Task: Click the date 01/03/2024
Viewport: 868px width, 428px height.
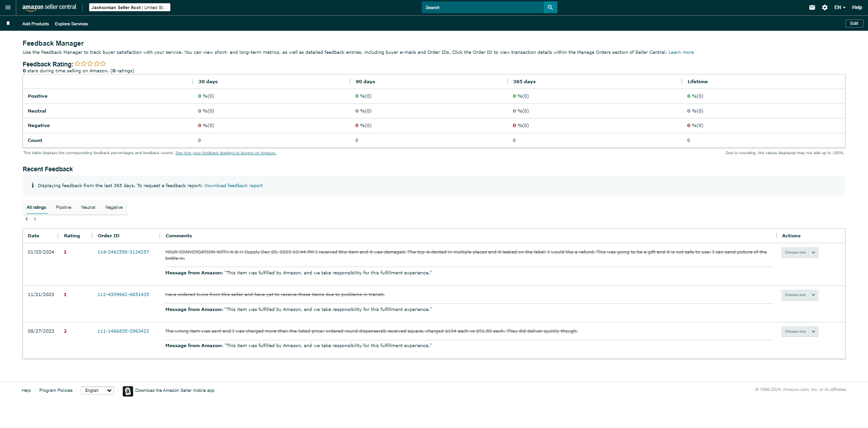Action: click(41, 252)
